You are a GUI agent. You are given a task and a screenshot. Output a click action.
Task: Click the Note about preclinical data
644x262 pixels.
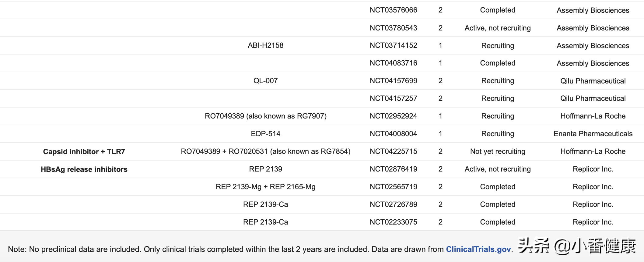tap(225, 249)
